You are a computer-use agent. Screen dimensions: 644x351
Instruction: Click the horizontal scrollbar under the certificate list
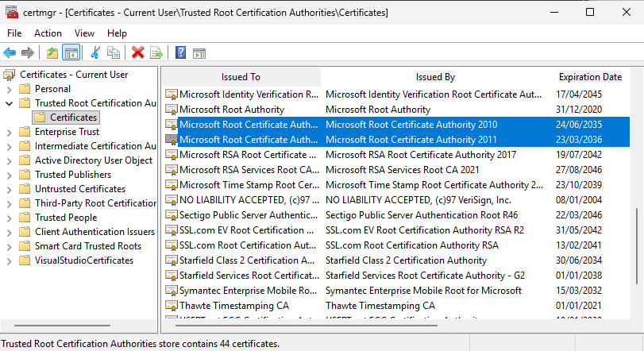[306, 326]
